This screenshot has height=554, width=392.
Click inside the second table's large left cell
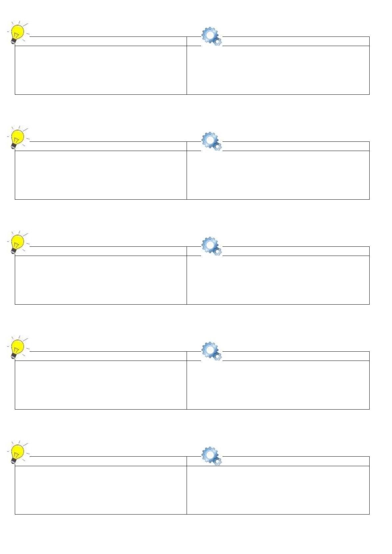101,175
